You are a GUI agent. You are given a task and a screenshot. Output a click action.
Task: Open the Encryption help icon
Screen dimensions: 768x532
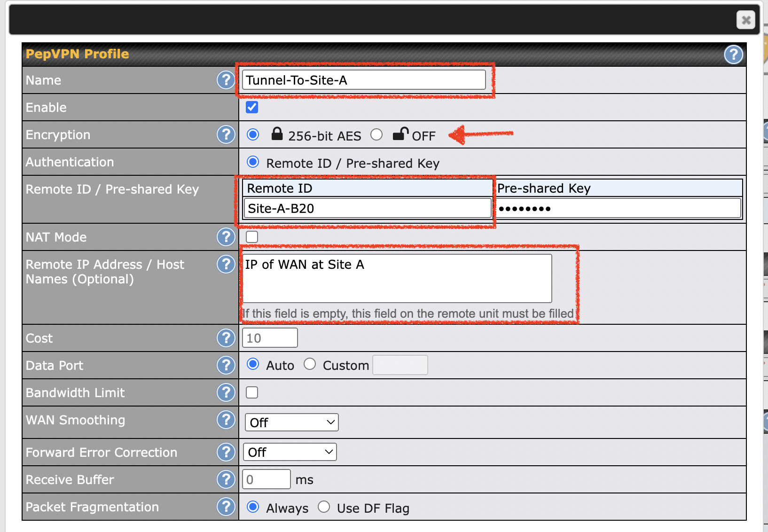pyautogui.click(x=226, y=135)
